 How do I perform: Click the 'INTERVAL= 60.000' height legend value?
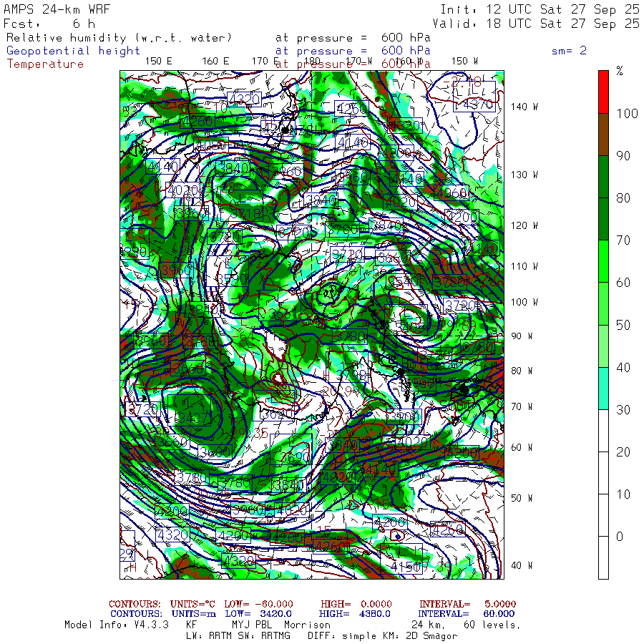467,614
